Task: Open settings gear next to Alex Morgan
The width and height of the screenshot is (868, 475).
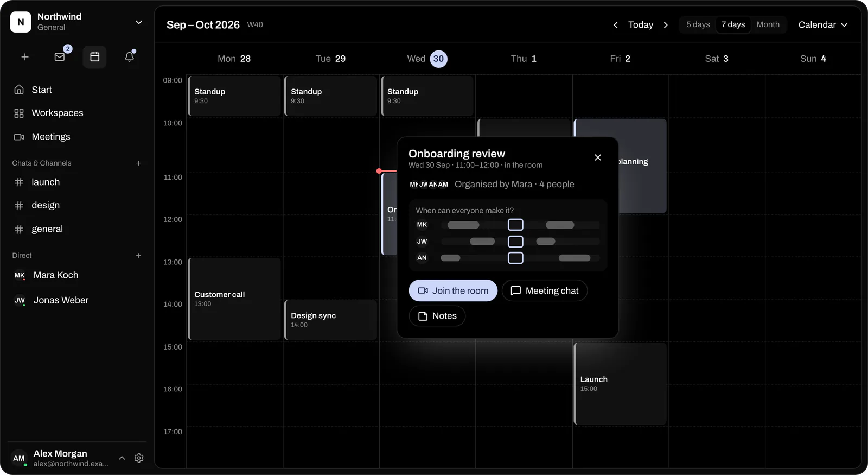Action: pyautogui.click(x=139, y=458)
